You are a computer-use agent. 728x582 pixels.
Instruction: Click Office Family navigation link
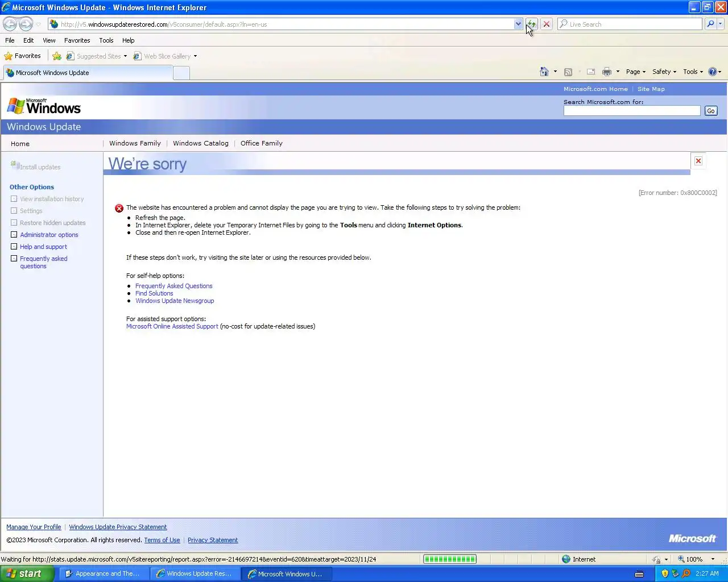[261, 143]
